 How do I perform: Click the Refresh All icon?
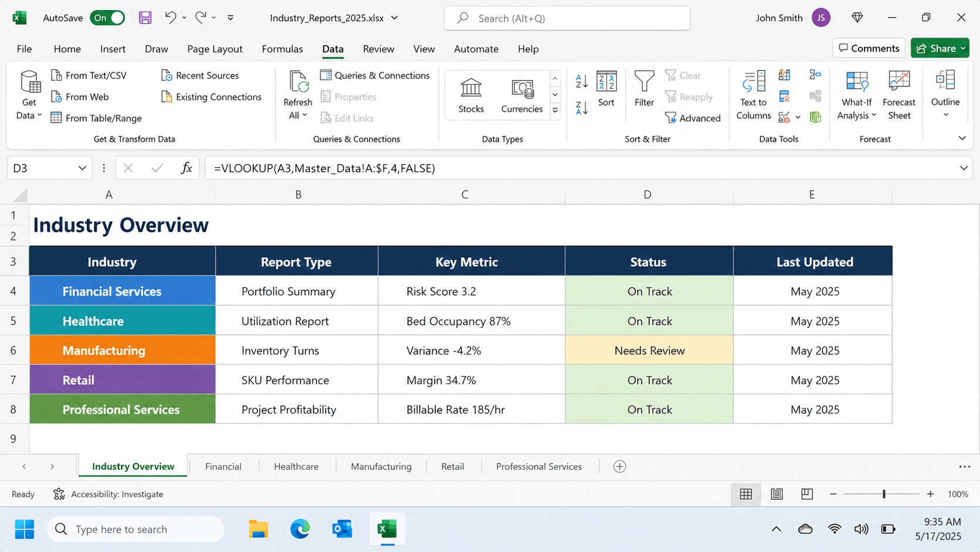click(x=298, y=82)
